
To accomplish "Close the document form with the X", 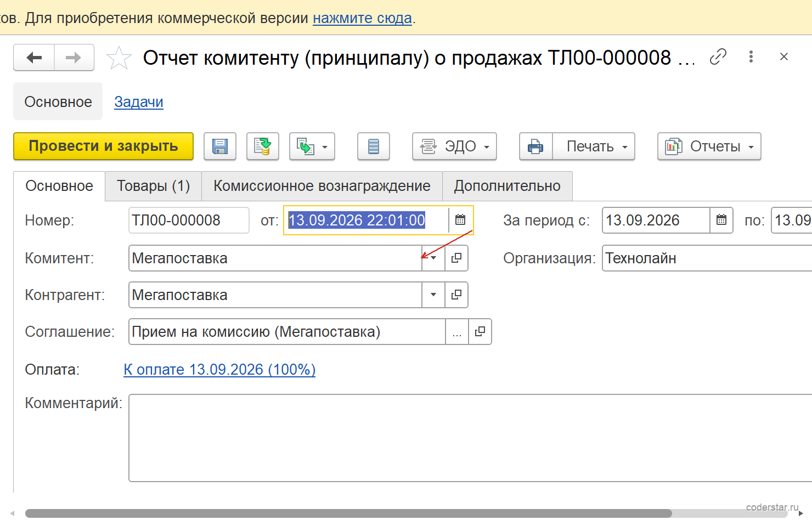I will click(784, 56).
